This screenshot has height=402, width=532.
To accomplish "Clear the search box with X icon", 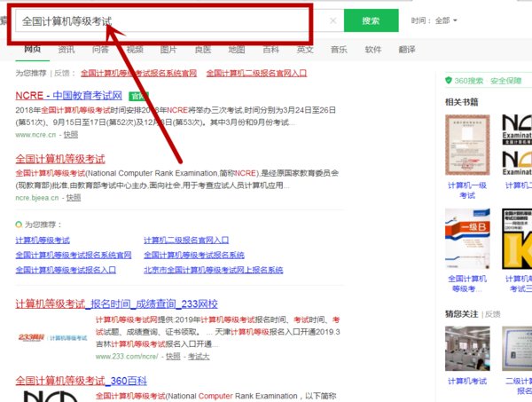I will (x=333, y=20).
